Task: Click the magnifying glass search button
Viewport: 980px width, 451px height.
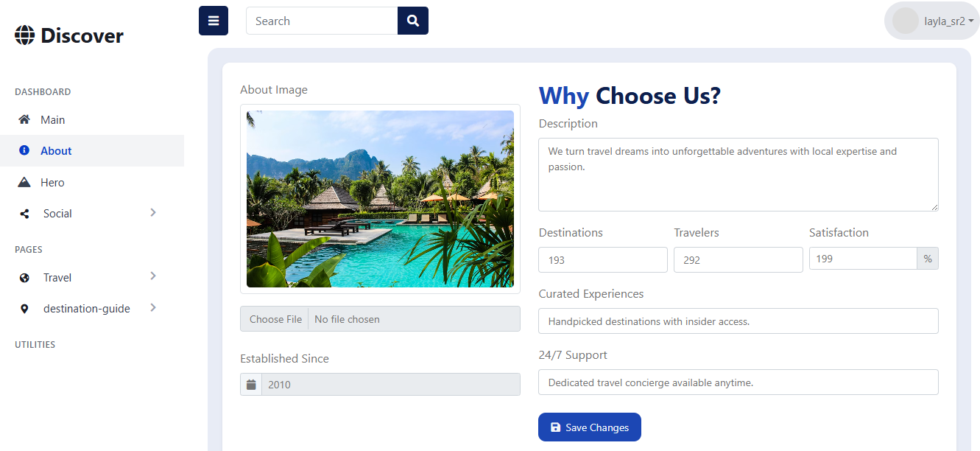Action: point(413,21)
